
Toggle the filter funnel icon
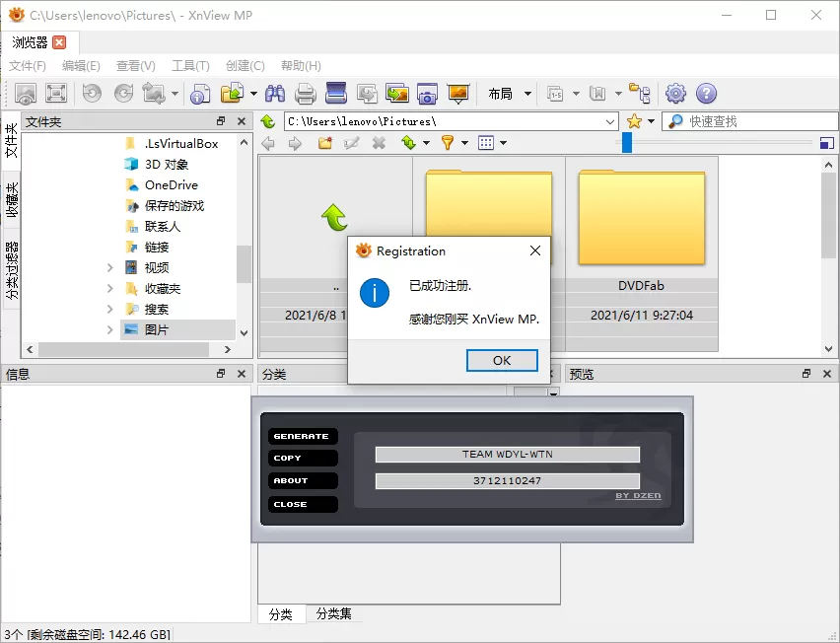coord(450,142)
